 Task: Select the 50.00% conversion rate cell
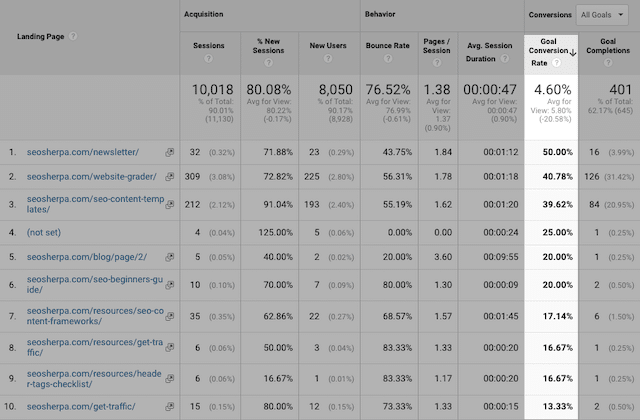558,152
